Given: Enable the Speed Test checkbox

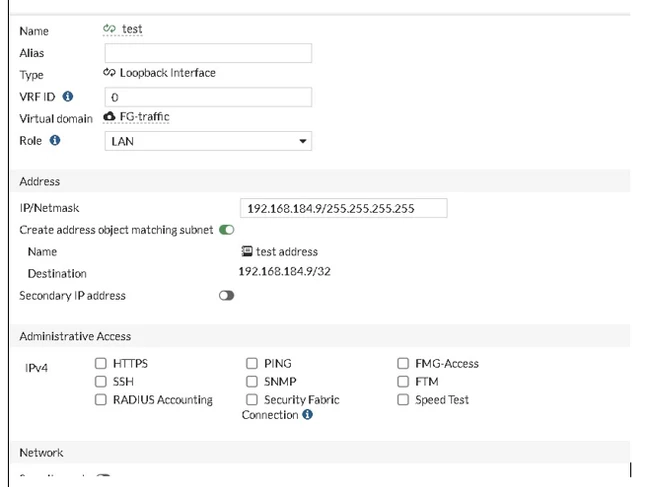Looking at the screenshot, I should [403, 399].
